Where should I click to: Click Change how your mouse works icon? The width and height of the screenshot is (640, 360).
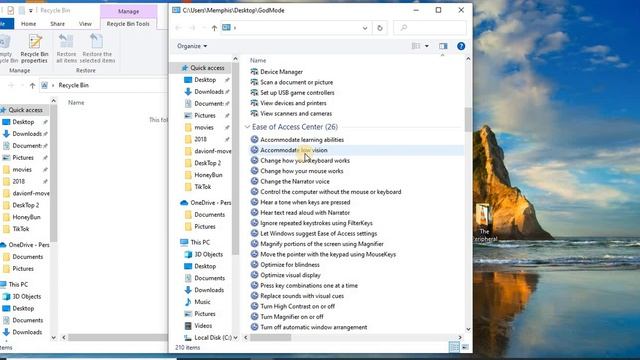click(254, 171)
